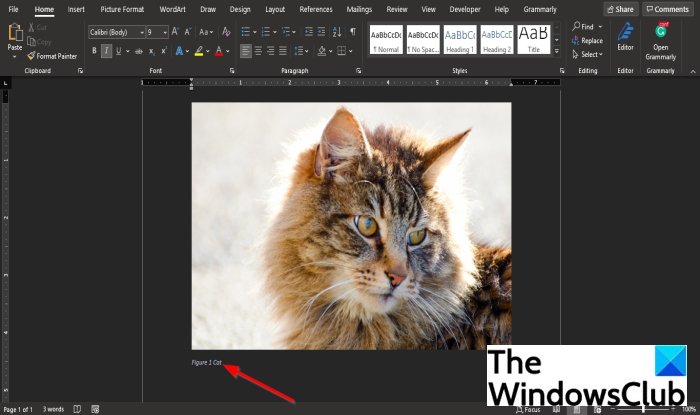Image resolution: width=700 pixels, height=415 pixels.
Task: Toggle Italic formatting
Action: [107, 51]
